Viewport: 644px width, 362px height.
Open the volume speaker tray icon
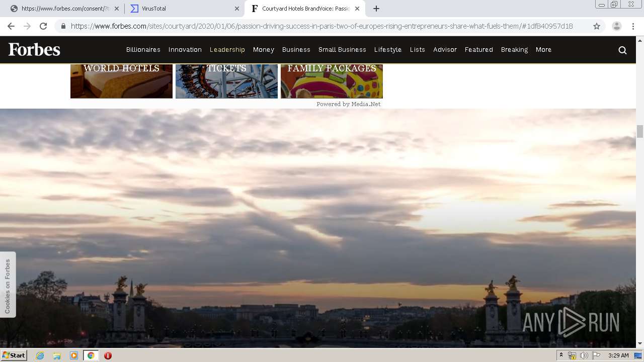[584, 355]
